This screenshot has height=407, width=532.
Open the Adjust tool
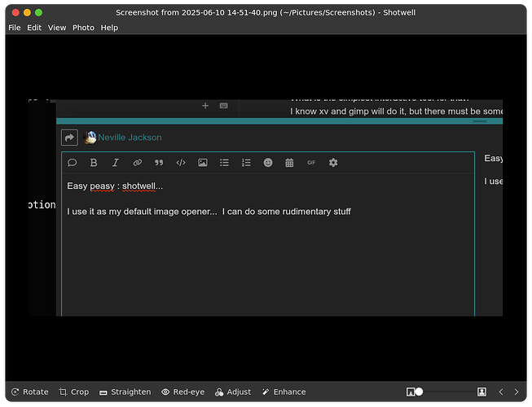pyautogui.click(x=233, y=392)
